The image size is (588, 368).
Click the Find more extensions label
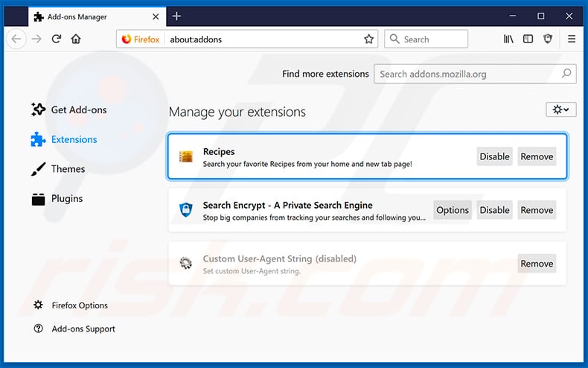325,74
